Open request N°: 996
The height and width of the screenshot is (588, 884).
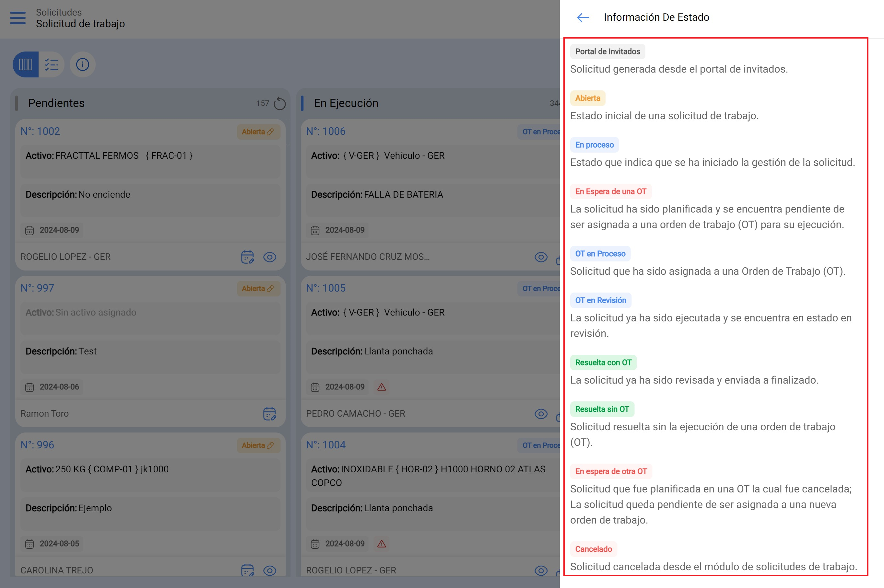[37, 445]
